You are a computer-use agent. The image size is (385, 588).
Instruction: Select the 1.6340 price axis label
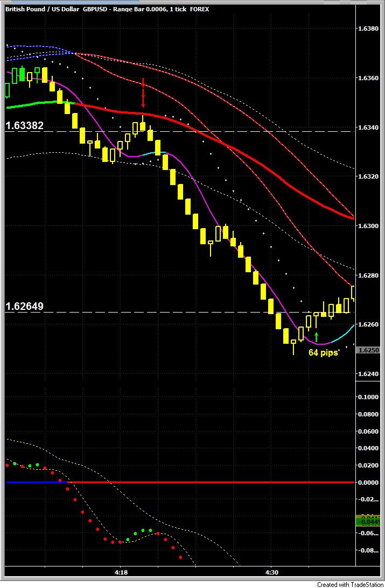pos(368,127)
